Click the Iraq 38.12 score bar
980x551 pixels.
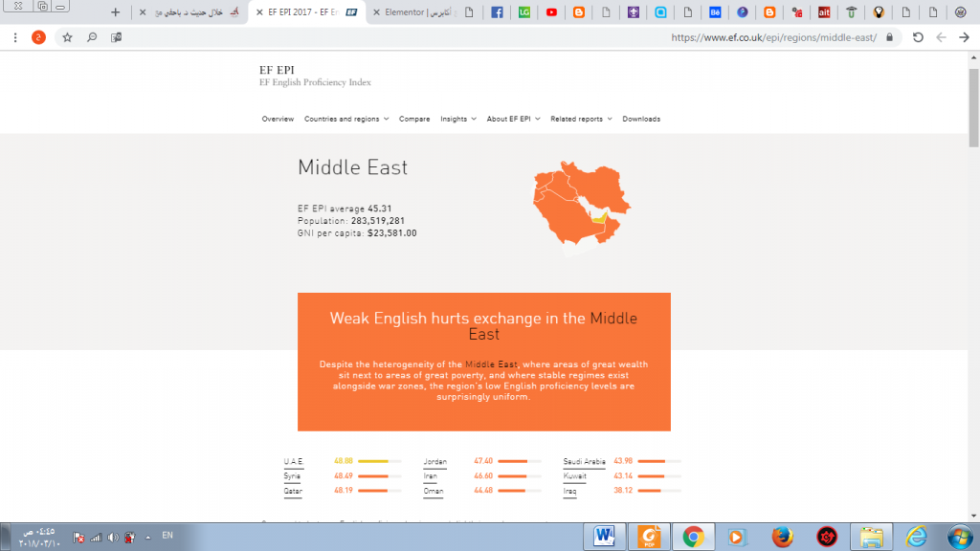660,491
